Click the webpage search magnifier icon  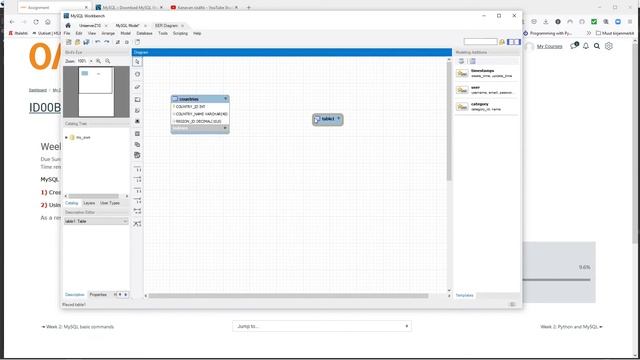(x=597, y=47)
